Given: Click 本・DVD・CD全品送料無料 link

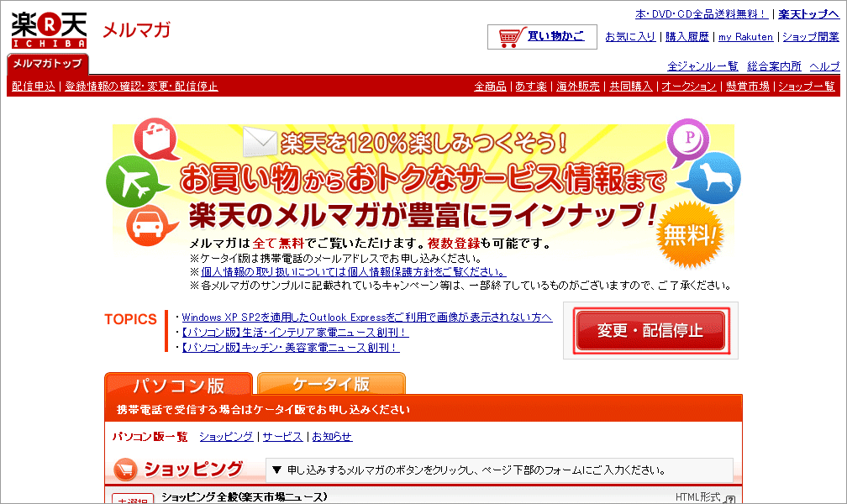Looking at the screenshot, I should tap(702, 14).
